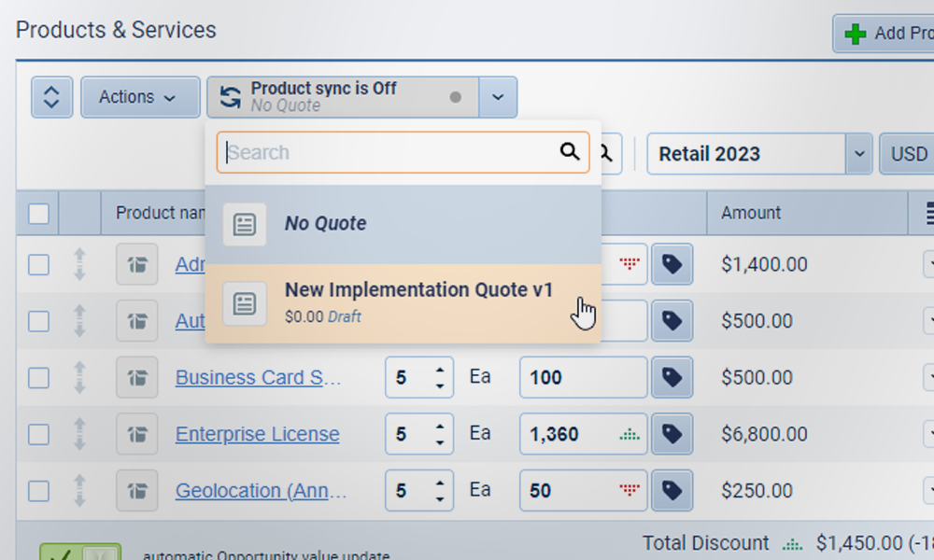
Task: Increase the Business Card quantity with up arrow
Action: [440, 369]
